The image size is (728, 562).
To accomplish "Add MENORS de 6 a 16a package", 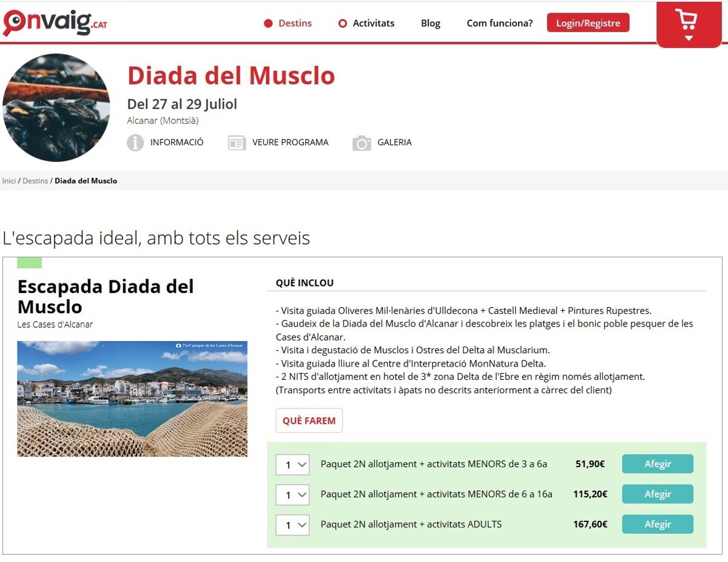I will (x=658, y=494).
